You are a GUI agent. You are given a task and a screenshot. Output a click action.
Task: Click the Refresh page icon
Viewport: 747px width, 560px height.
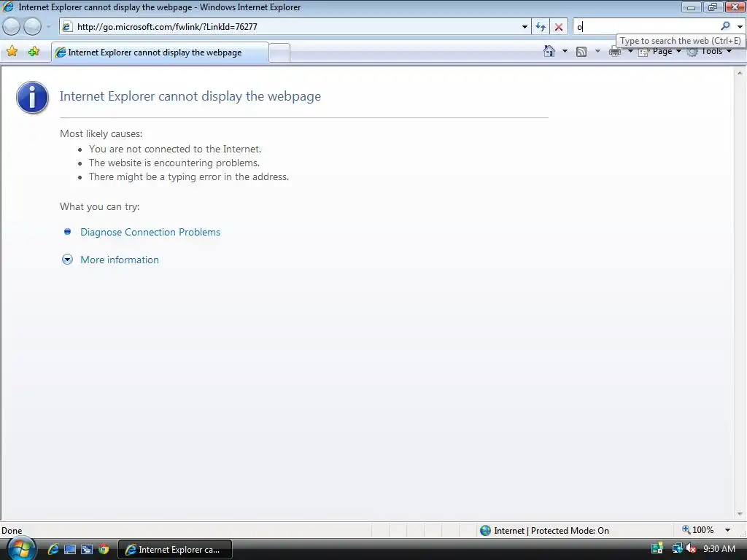[541, 27]
